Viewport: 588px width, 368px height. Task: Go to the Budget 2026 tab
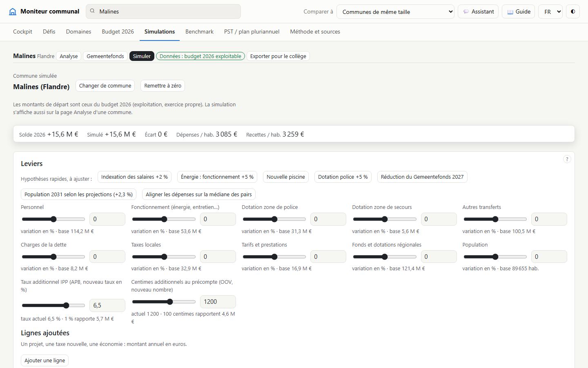[118, 31]
